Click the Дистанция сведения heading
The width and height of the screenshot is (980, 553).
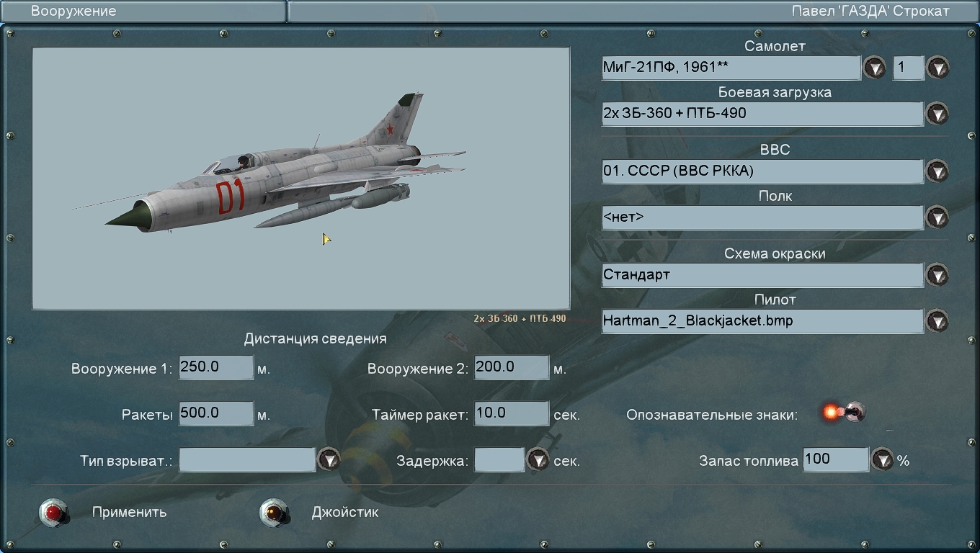click(316, 338)
